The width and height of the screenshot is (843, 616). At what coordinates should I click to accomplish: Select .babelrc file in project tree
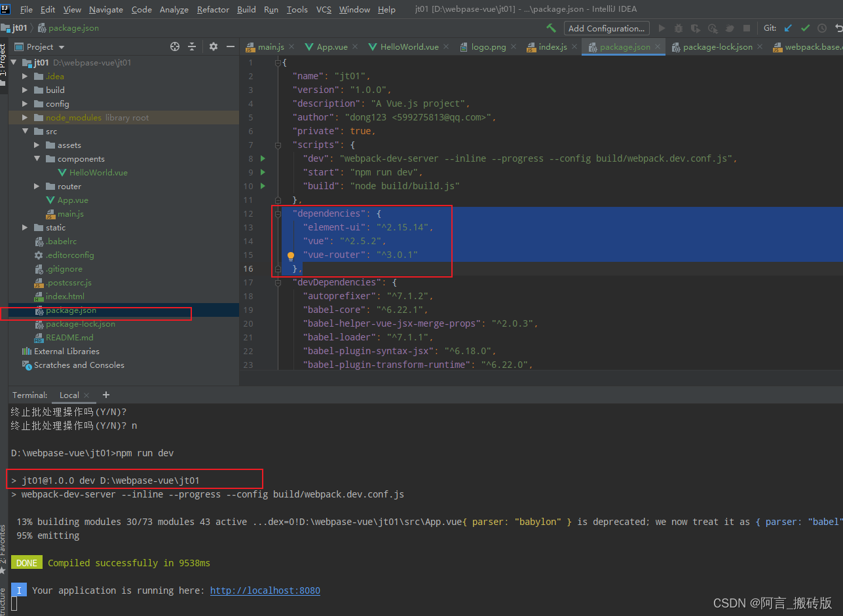(x=61, y=241)
